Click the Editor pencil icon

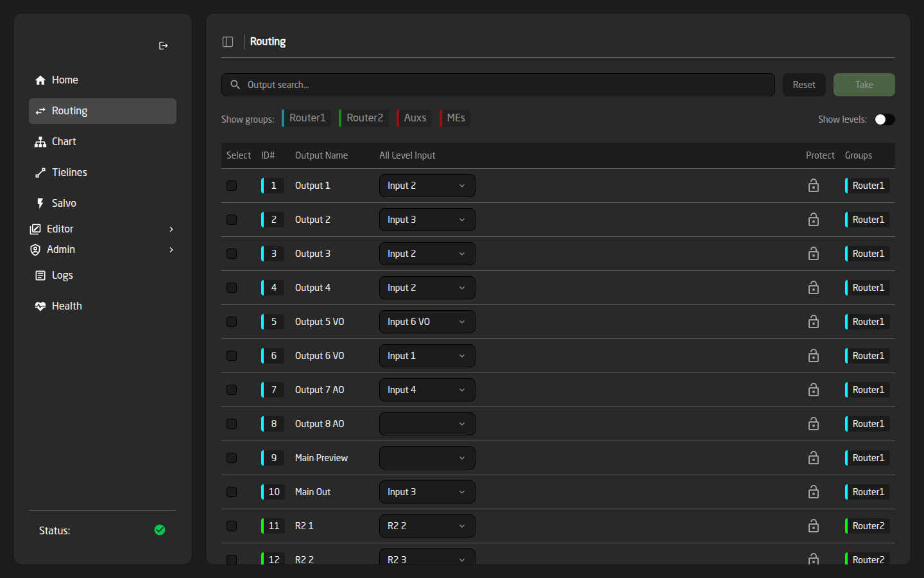click(35, 229)
